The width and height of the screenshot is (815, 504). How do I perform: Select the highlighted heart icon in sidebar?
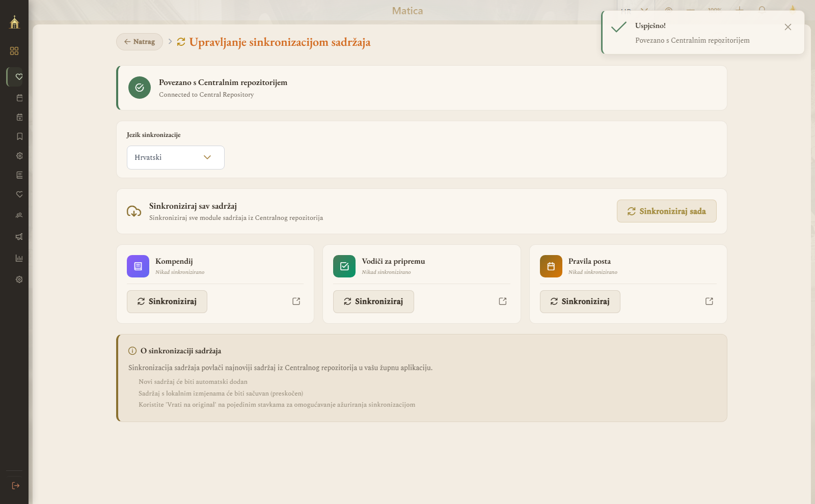(19, 77)
